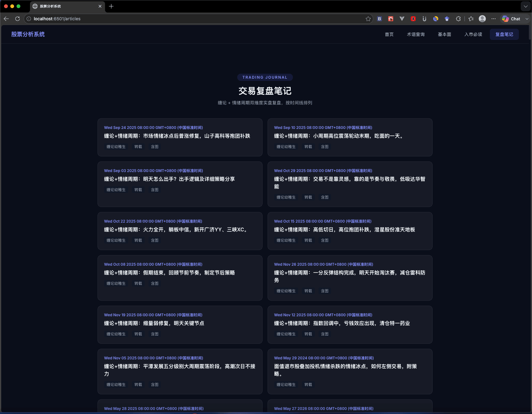Click 含图 tag on Oct 15 card
This screenshot has height=414, width=532.
click(x=325, y=240)
